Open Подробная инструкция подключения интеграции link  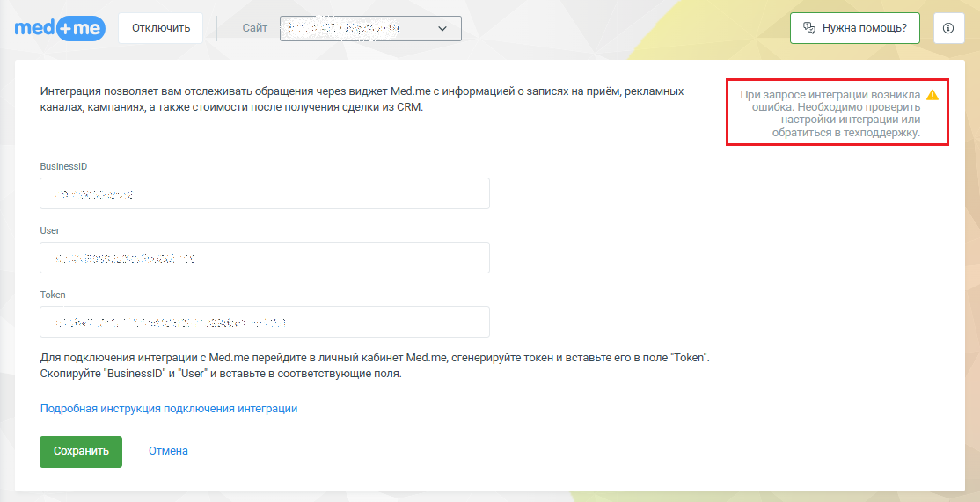[x=169, y=409]
